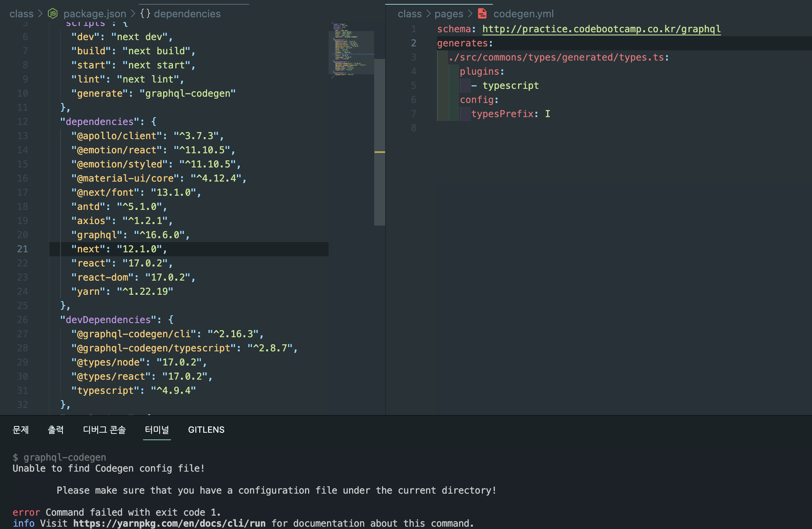Click the left editor vertical scrollbar thumb
This screenshot has height=529, width=812.
tap(380, 142)
